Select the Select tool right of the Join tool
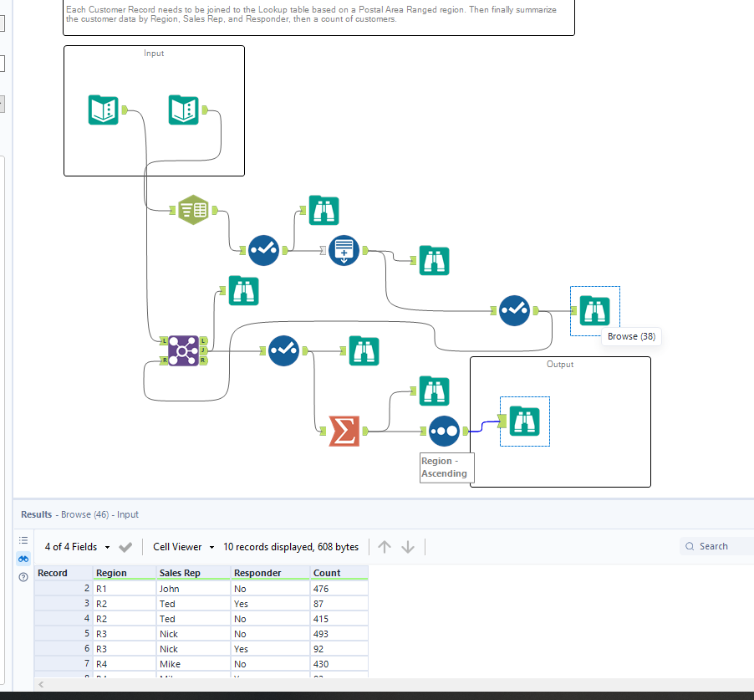 point(283,350)
